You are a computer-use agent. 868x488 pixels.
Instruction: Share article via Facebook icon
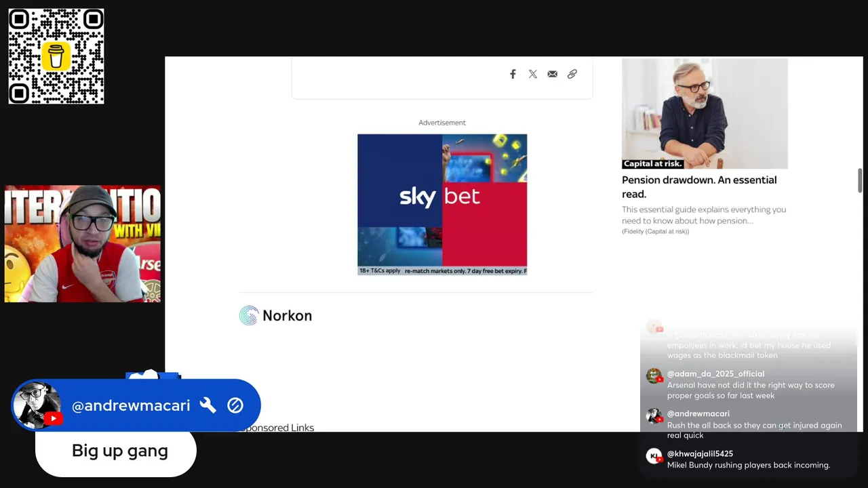click(513, 74)
